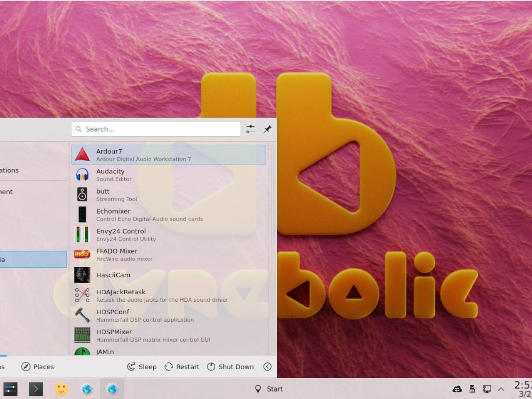Image resolution: width=532 pixels, height=399 pixels.
Task: Launch JAMin at the bottom of the list
Action: [x=168, y=351]
